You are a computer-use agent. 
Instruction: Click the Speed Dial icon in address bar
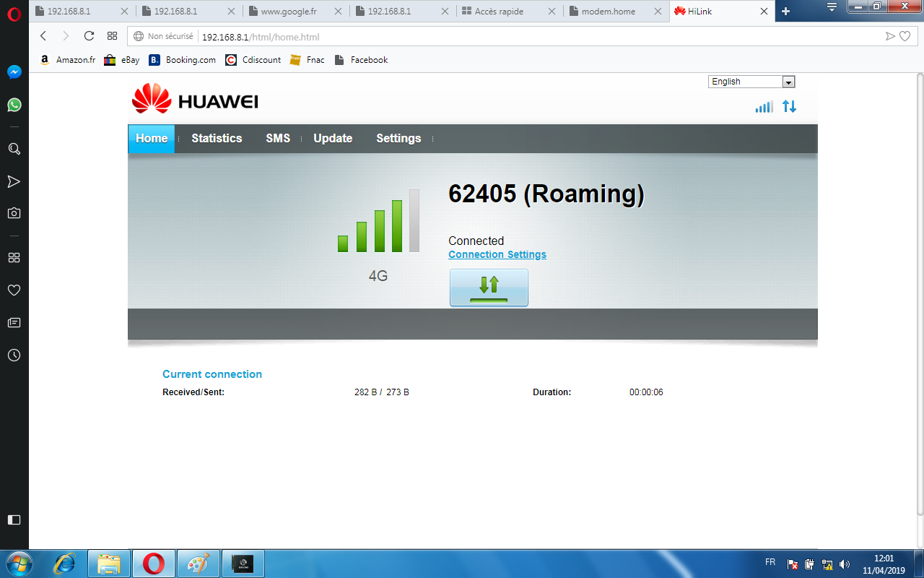112,36
